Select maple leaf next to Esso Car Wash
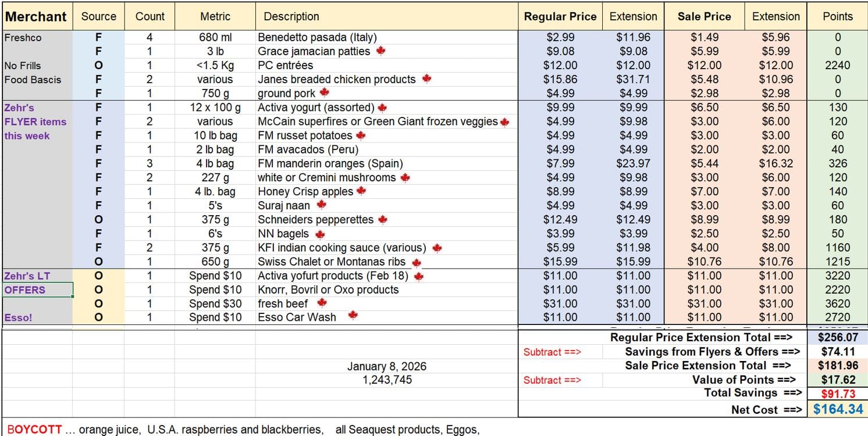Screen dimensions: 868x436 coord(352,316)
